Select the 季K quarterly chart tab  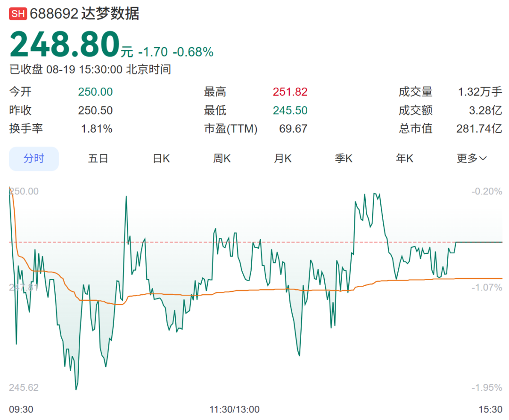344,159
